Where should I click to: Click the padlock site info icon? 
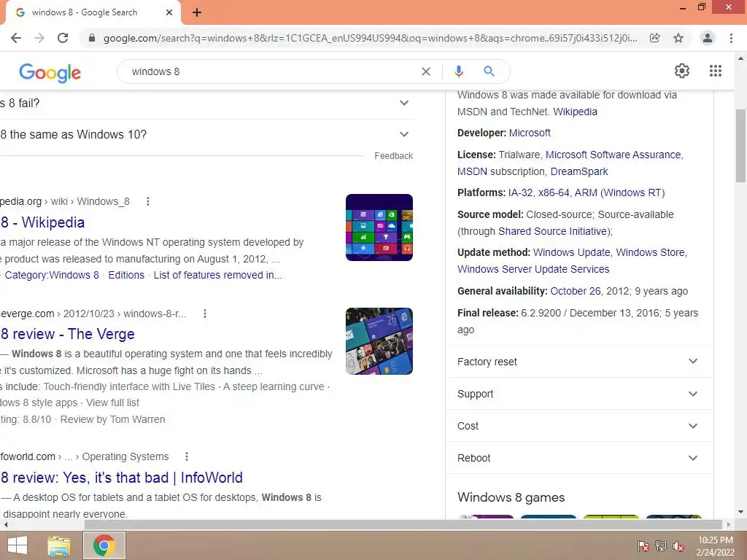(92, 38)
